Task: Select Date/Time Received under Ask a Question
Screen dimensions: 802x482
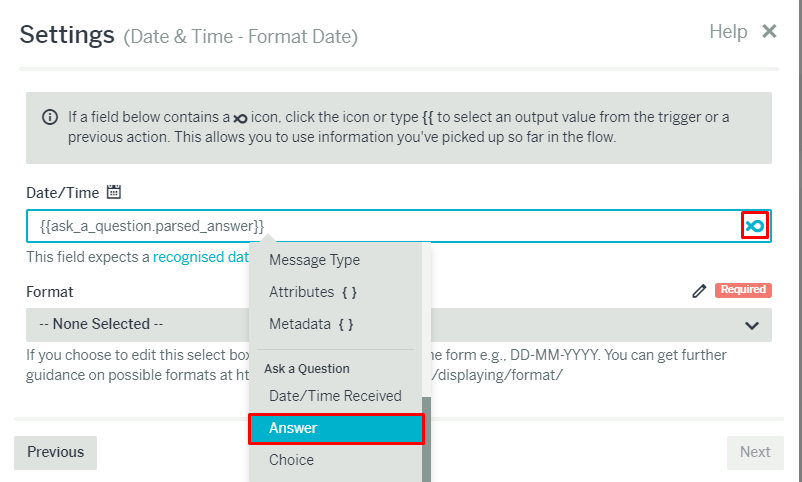Action: pos(336,396)
